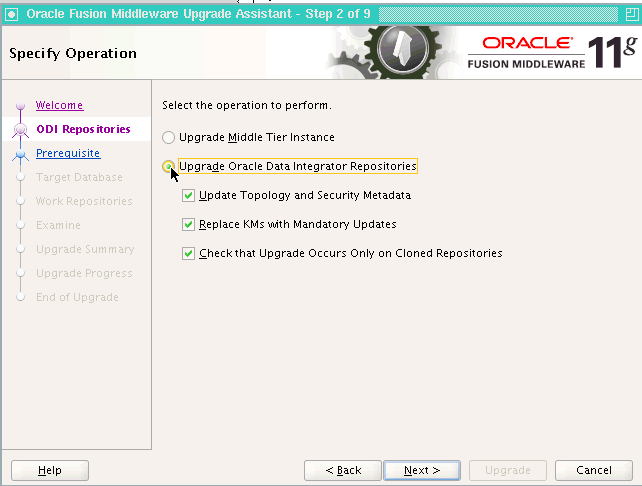The height and width of the screenshot is (486, 642).
Task: Open the Welcome step link
Action: tap(59, 105)
